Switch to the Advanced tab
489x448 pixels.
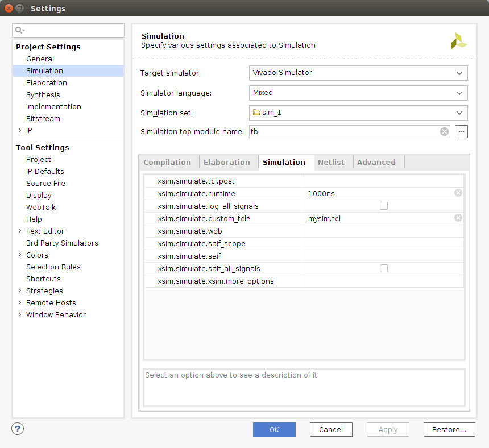pos(376,162)
